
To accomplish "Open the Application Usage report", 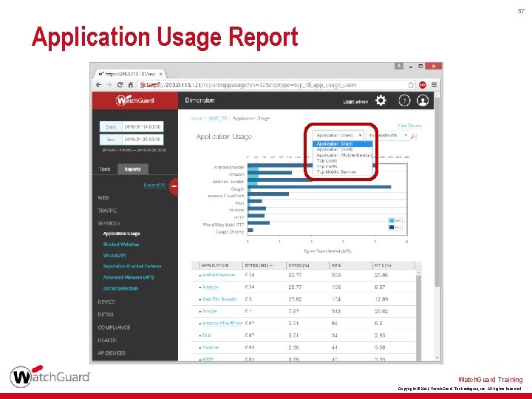I will coord(121,233).
